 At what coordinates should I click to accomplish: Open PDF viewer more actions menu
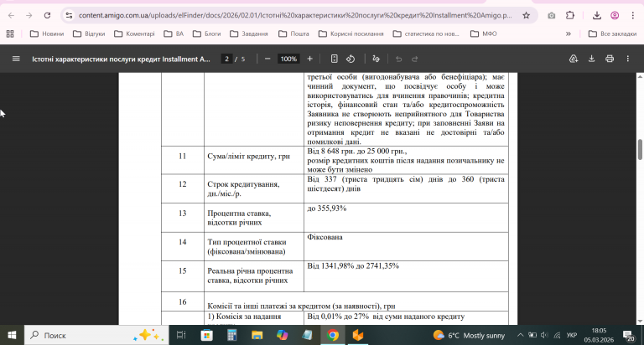pos(628,59)
